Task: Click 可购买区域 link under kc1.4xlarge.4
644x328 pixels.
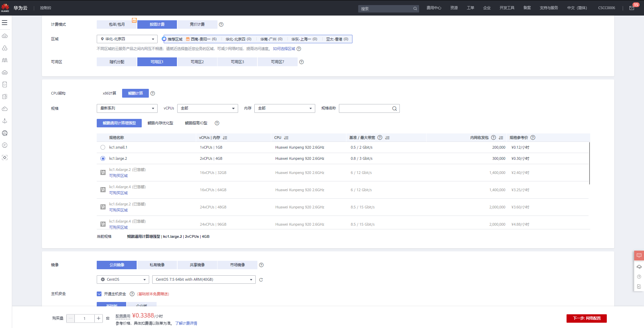Action: coord(118,193)
